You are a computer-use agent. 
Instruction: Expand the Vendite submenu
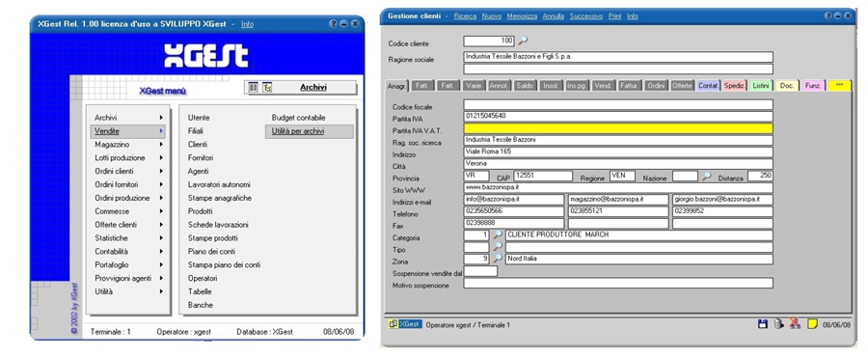click(x=161, y=131)
